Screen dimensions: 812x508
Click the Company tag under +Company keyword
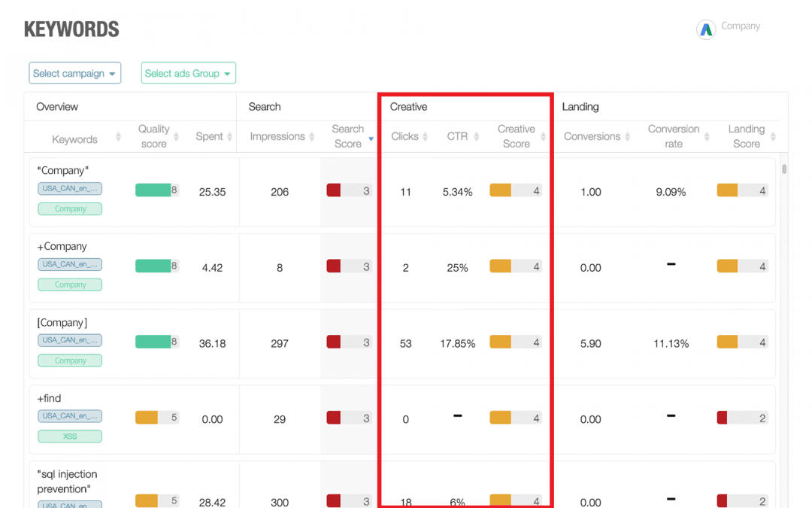pyautogui.click(x=70, y=284)
